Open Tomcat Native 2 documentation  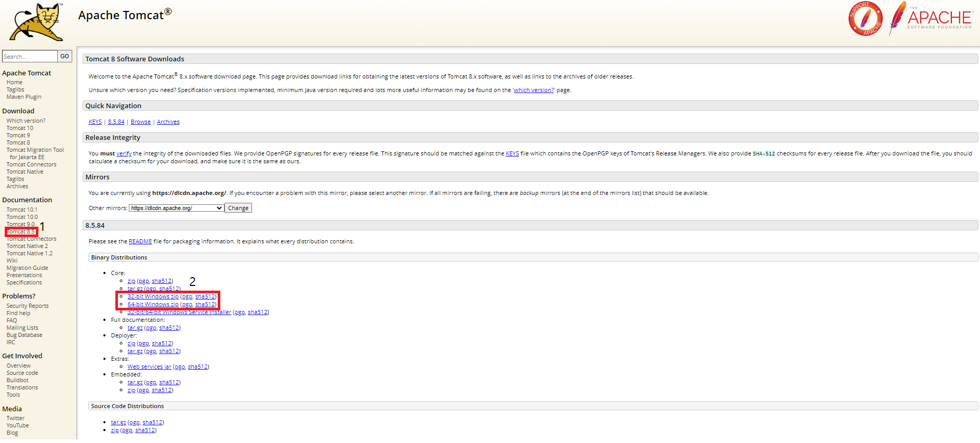tap(27, 246)
